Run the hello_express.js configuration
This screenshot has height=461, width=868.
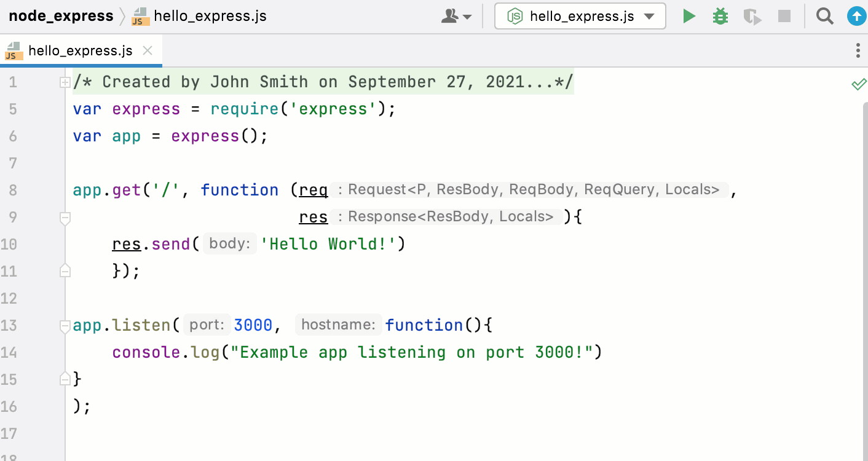point(688,16)
